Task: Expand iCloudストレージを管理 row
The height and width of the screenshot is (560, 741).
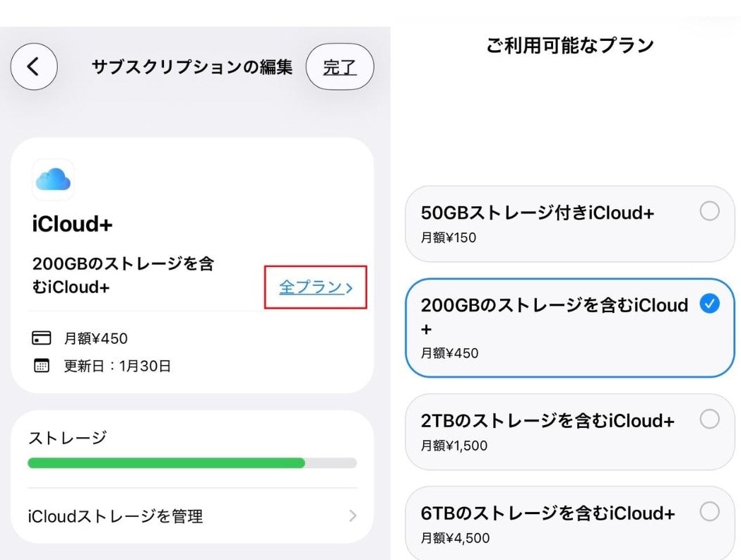Action: tap(191, 516)
